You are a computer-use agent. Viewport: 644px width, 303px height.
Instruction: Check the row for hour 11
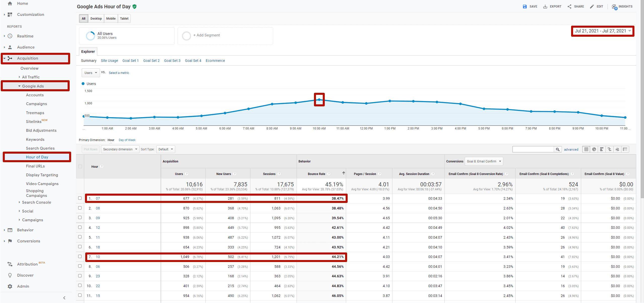tap(80, 237)
